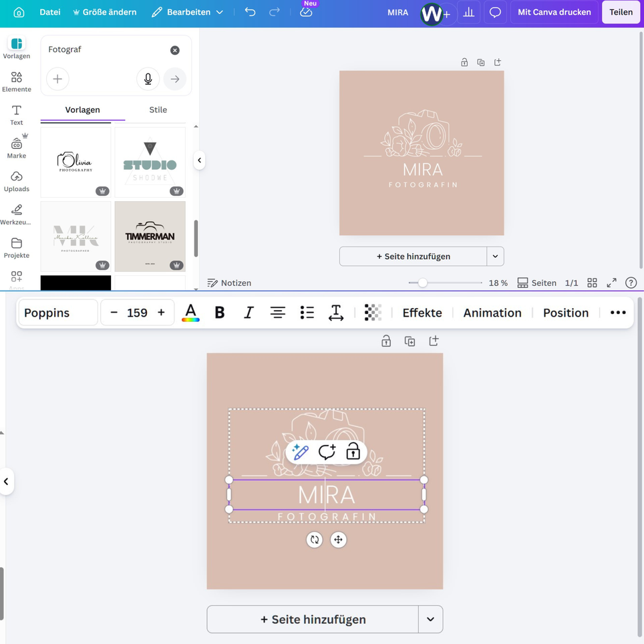The width and height of the screenshot is (644, 644).
Task: Open the three-dot overflow menu in toolbar
Action: coord(617,312)
